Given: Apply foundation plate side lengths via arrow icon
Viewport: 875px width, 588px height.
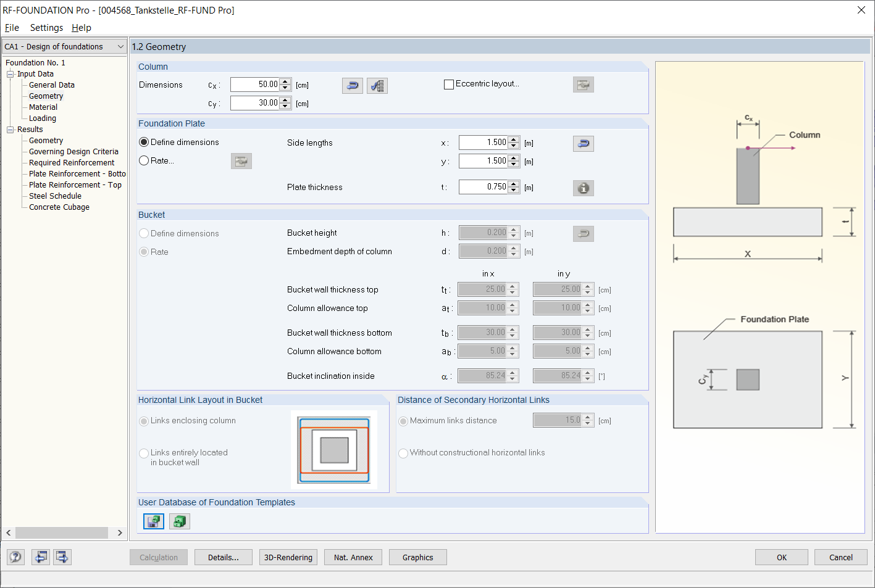Looking at the screenshot, I should (x=583, y=143).
